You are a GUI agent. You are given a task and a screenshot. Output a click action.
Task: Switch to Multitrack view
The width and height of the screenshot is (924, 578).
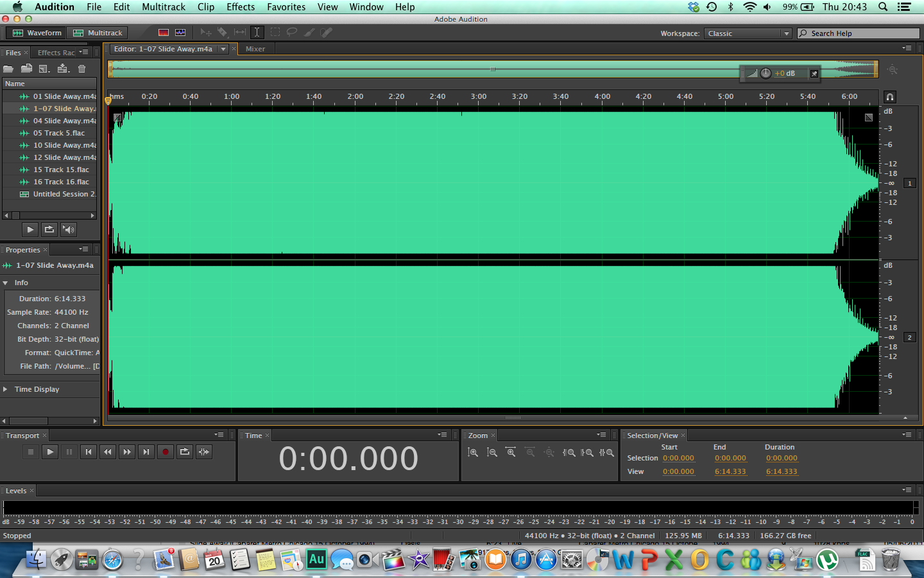click(x=98, y=33)
